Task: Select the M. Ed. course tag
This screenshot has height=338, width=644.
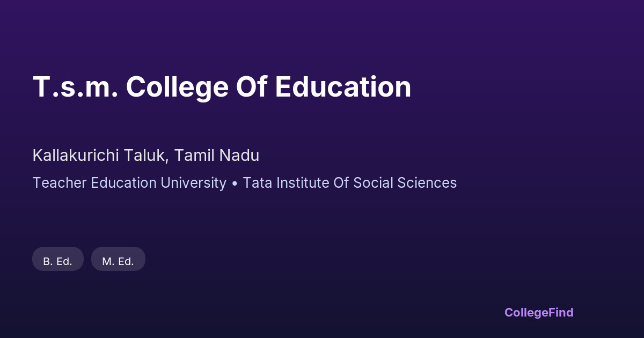Action: pyautogui.click(x=118, y=261)
